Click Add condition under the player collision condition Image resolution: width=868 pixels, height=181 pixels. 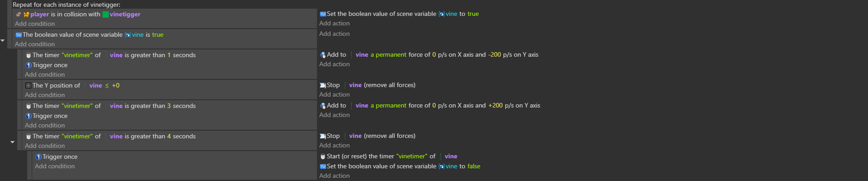point(35,24)
